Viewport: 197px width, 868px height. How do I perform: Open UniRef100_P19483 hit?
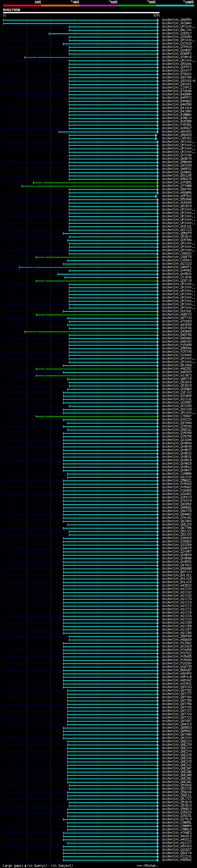(x=177, y=355)
